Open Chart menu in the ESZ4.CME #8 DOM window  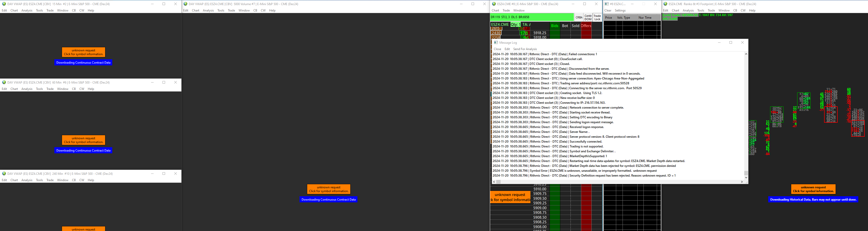pos(495,10)
